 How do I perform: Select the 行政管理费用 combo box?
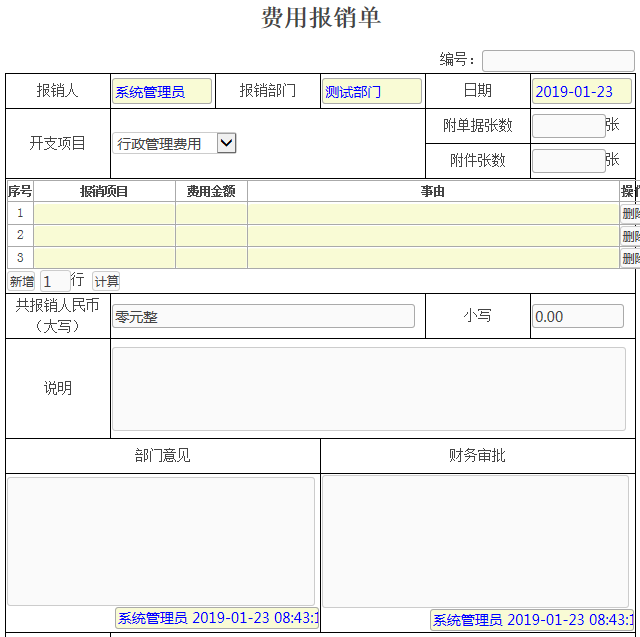click(x=174, y=143)
